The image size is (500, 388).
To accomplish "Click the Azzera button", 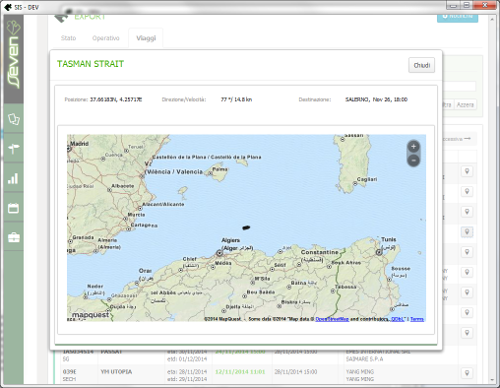I will [465, 105].
